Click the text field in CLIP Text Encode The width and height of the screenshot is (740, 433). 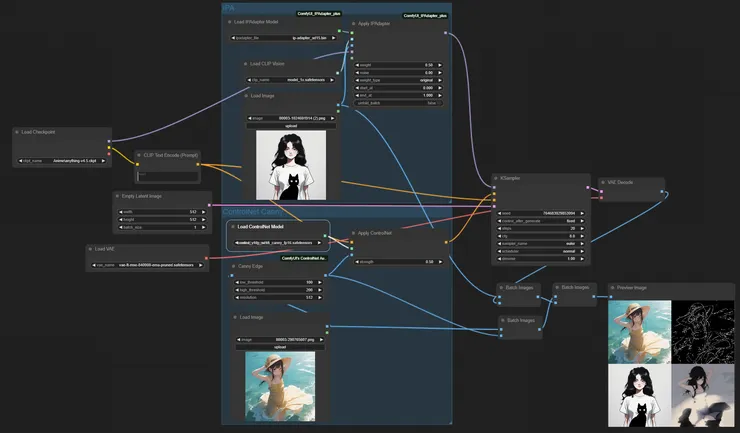(x=168, y=176)
